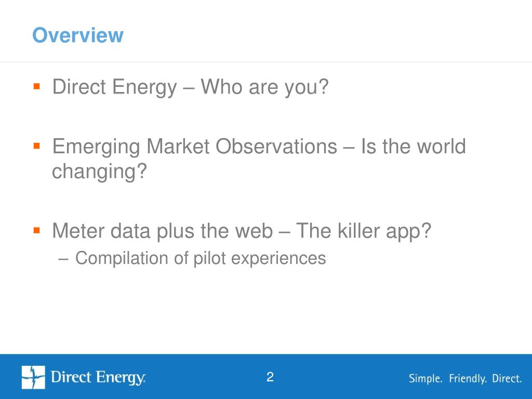This screenshot has width=532, height=399.
Task: Click 'Who are you?' phrase
Action: [x=264, y=87]
